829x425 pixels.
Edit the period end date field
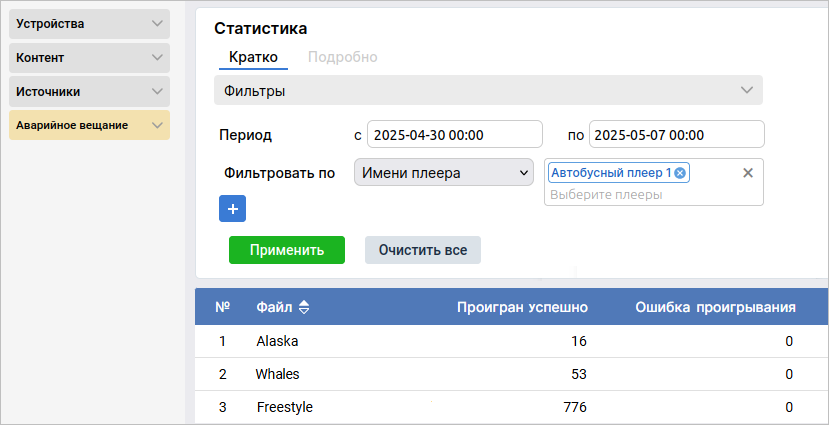click(676, 135)
